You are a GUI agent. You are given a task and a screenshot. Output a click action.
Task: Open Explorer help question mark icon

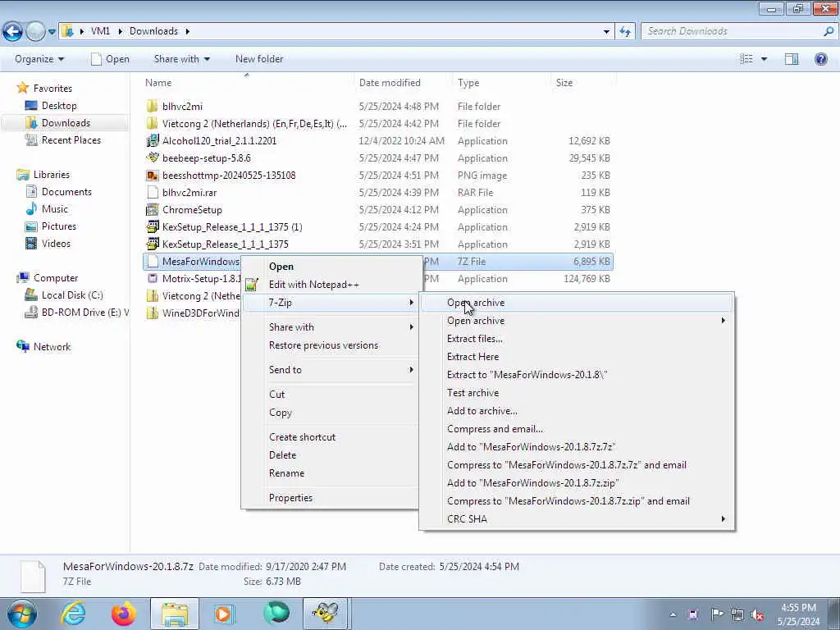point(820,59)
